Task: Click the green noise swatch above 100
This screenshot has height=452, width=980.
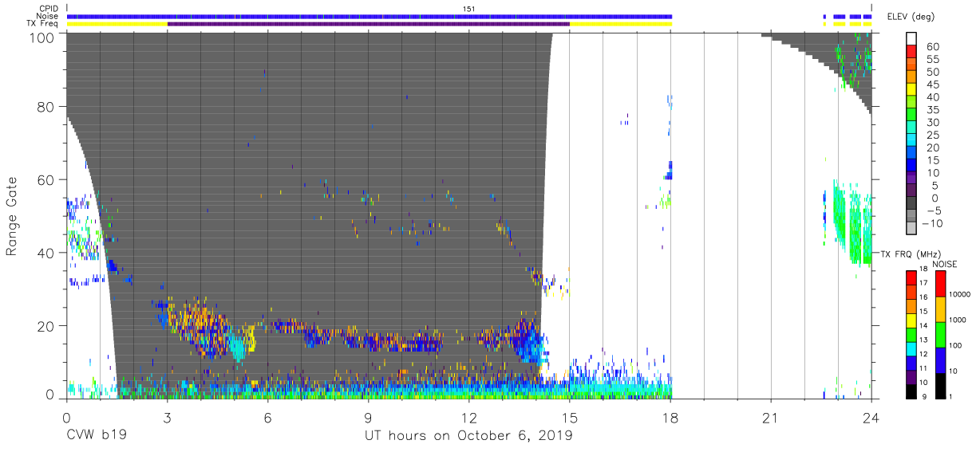Action: [x=940, y=334]
